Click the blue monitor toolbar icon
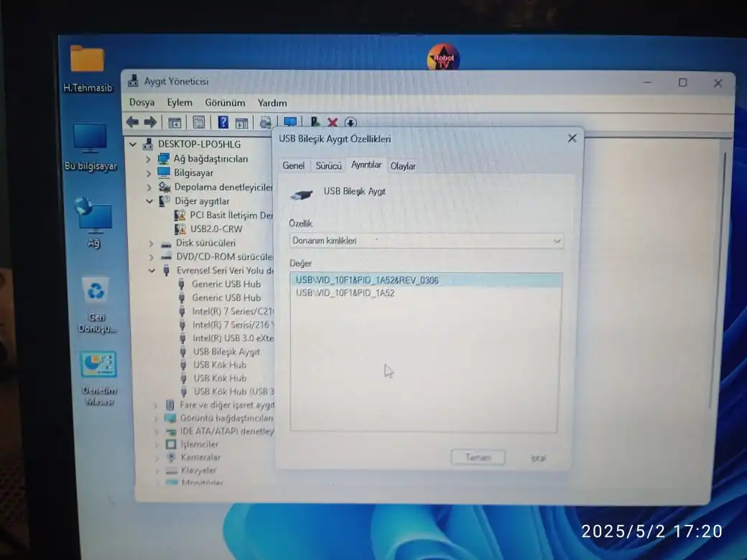Image resolution: width=747 pixels, height=560 pixels. [290, 122]
